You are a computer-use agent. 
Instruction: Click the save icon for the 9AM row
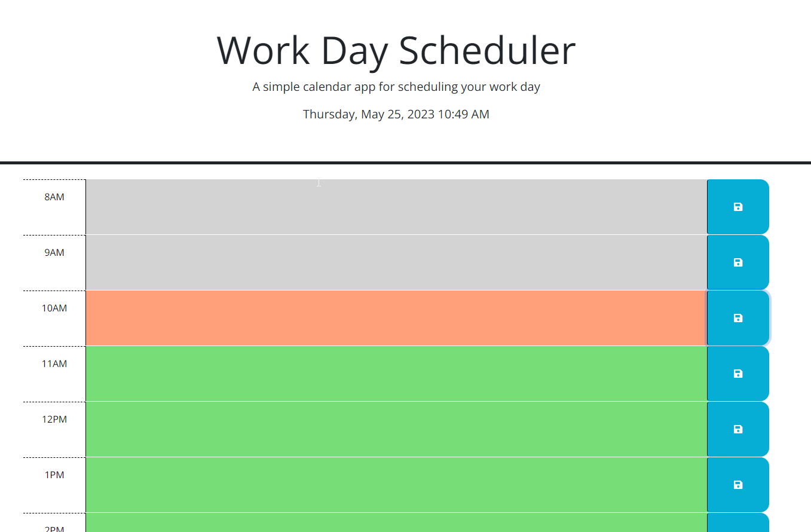pyautogui.click(x=737, y=262)
